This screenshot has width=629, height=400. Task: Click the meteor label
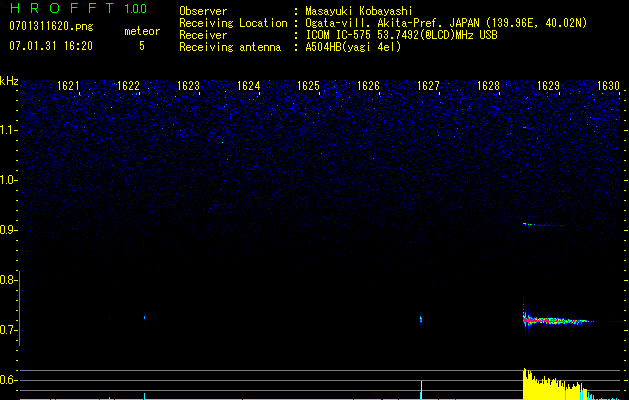coord(142,31)
